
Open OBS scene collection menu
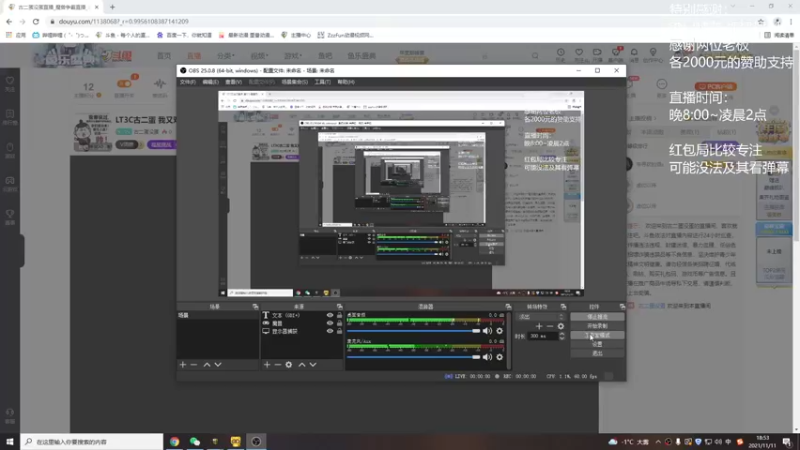[x=294, y=82]
